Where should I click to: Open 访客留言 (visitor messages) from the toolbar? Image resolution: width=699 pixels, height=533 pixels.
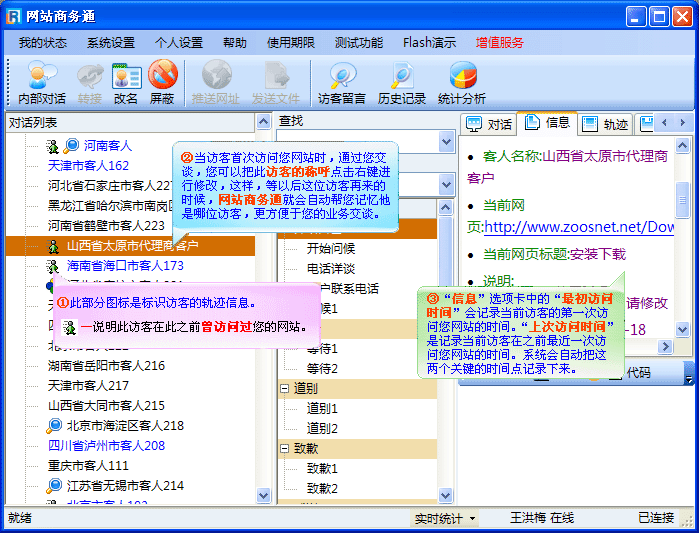pyautogui.click(x=342, y=83)
